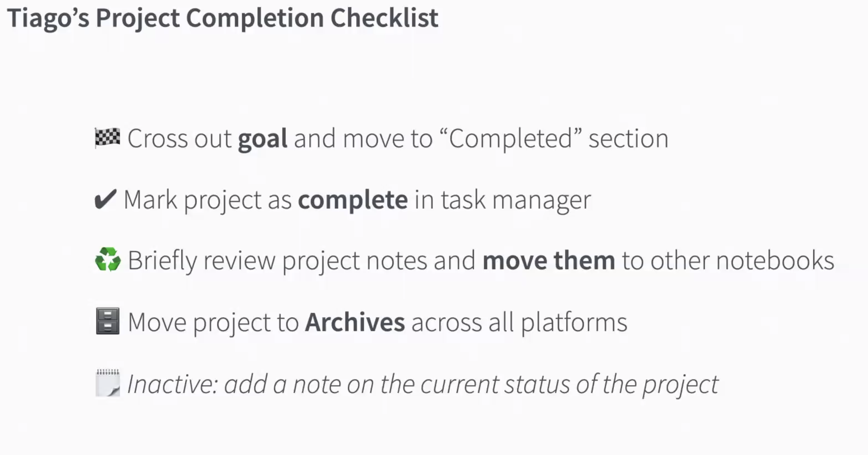Screen dimensions: 868x455
Task: Click the words 'Briefly review project notes'
Action: coord(277,260)
